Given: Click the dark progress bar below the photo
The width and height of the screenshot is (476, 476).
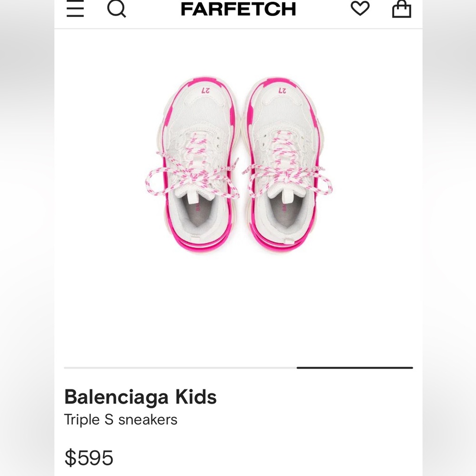Looking at the screenshot, I should pos(354,367).
